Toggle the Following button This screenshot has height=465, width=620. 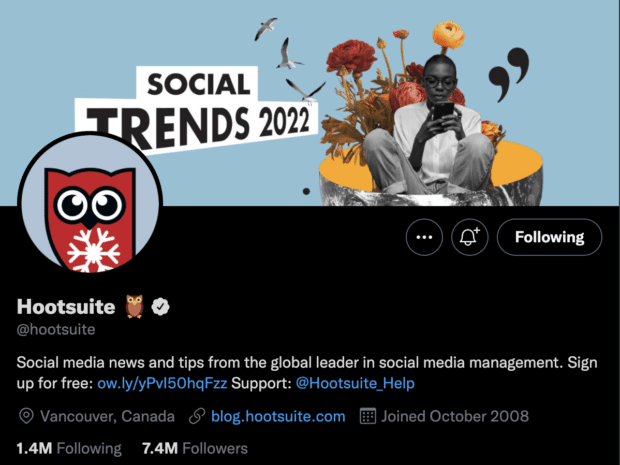click(549, 237)
